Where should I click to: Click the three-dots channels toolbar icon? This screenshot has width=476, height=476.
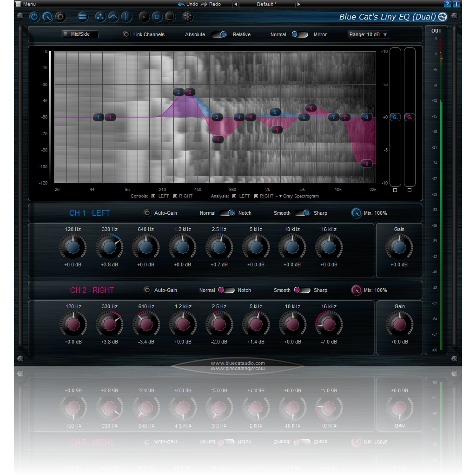(100, 17)
